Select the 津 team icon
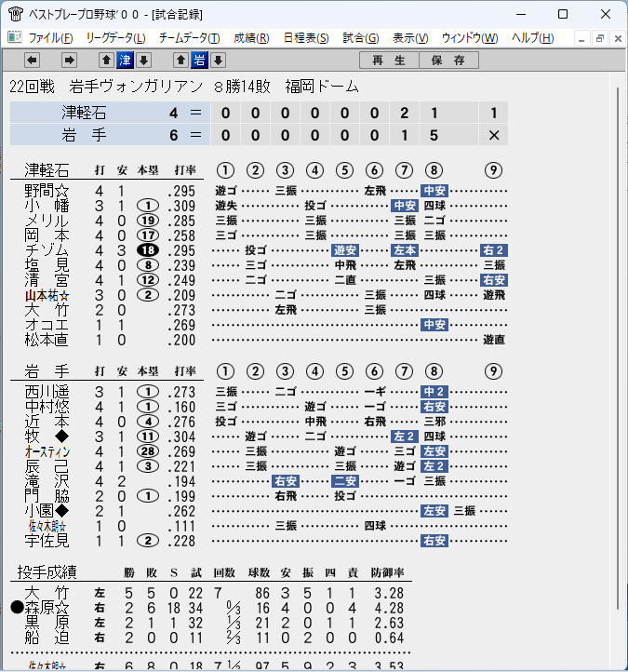 click(125, 60)
